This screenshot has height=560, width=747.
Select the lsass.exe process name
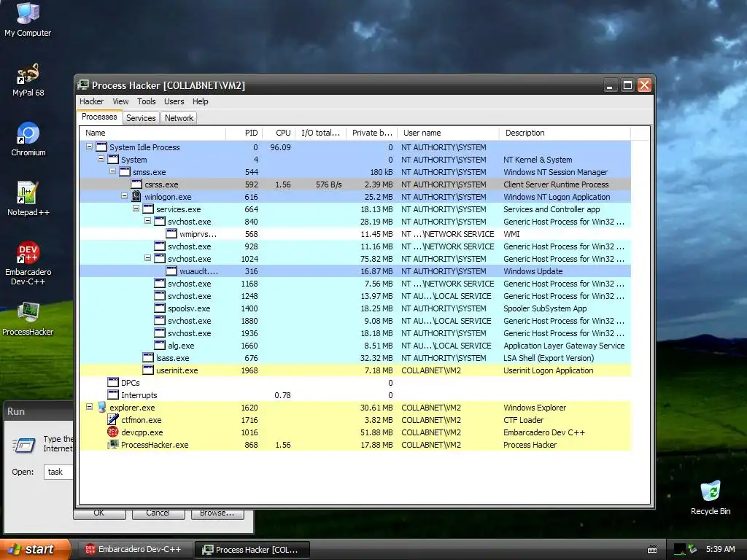click(x=172, y=358)
